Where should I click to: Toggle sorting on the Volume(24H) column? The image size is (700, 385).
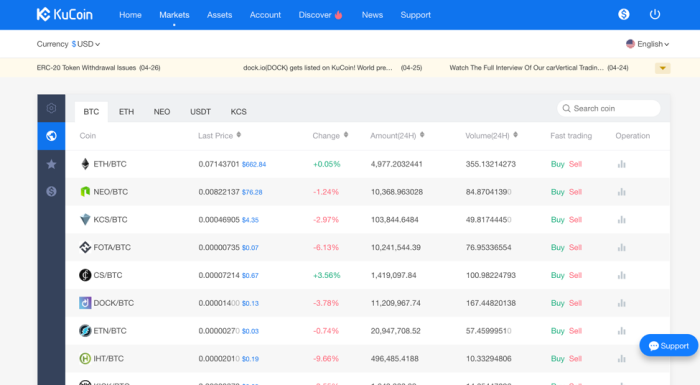pos(516,135)
